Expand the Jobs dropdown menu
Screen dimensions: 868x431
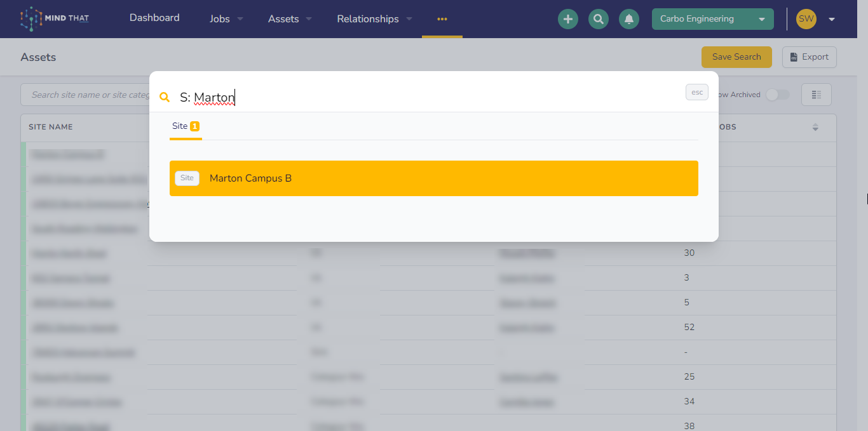[x=227, y=19]
